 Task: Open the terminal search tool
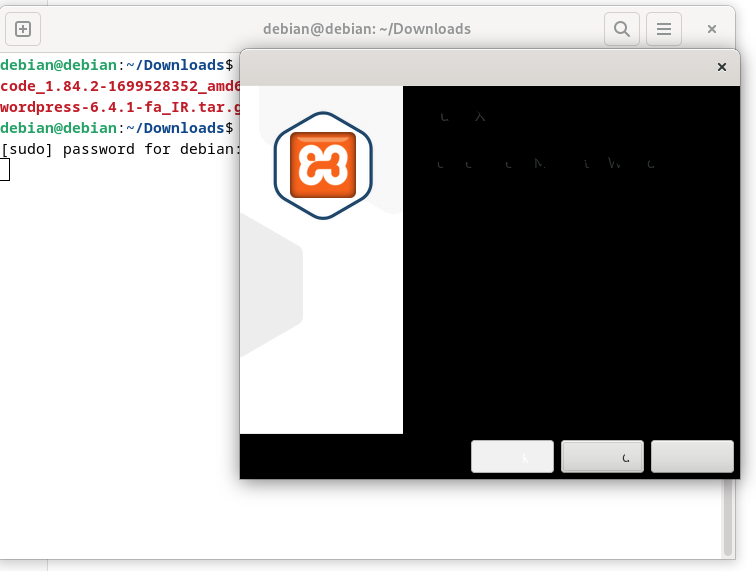(x=621, y=29)
